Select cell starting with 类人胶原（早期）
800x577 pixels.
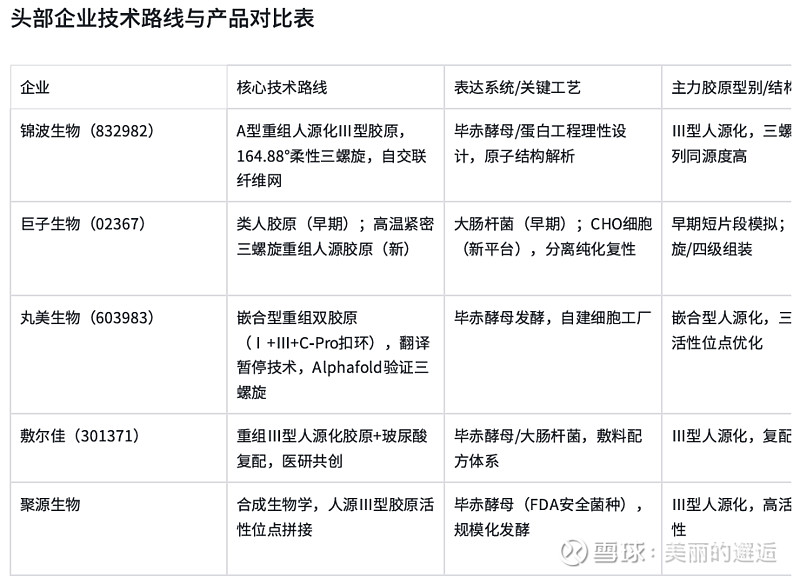coord(336,248)
